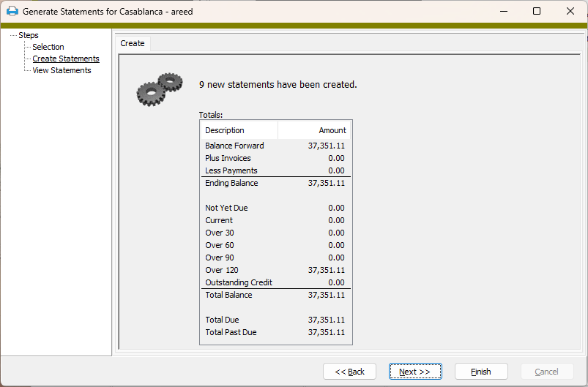This screenshot has height=387, width=588.
Task: Proceed with the Next >> button
Action: coord(415,372)
